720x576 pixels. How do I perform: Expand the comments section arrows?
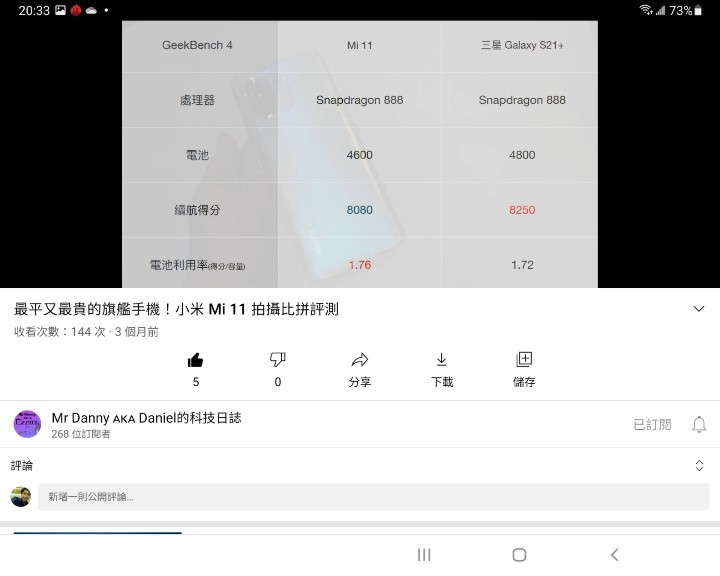pos(699,465)
